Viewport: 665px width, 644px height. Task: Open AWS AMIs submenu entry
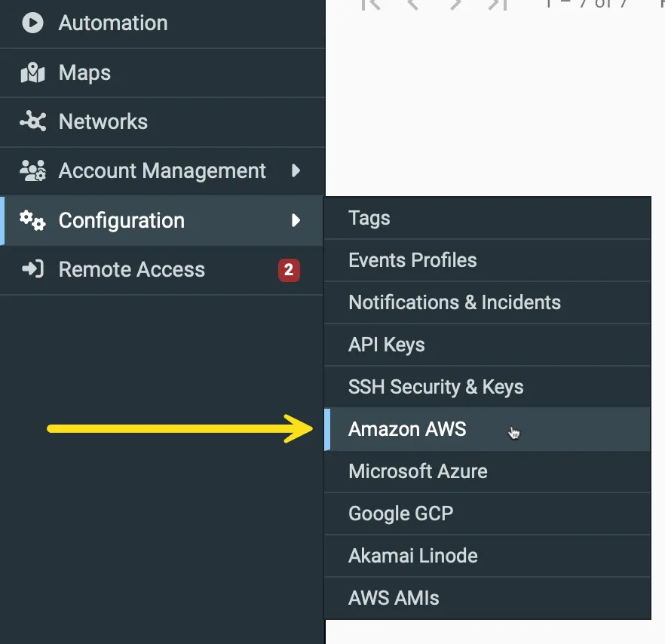487,598
